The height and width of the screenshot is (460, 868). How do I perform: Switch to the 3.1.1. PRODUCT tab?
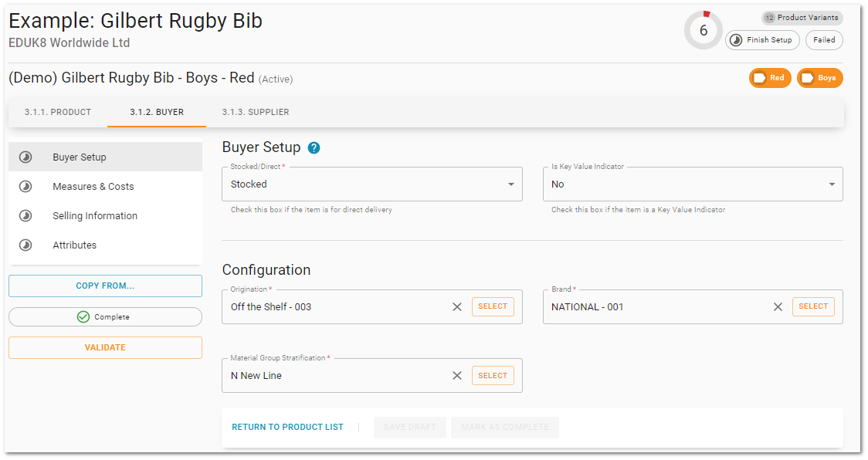pos(58,113)
